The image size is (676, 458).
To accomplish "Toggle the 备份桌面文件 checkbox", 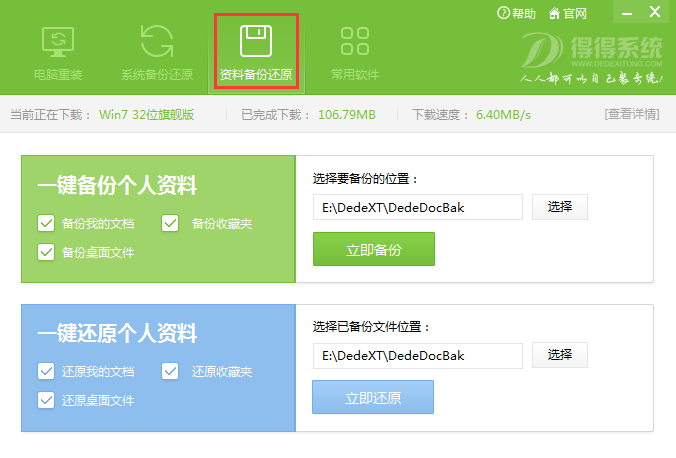I will click(x=46, y=252).
